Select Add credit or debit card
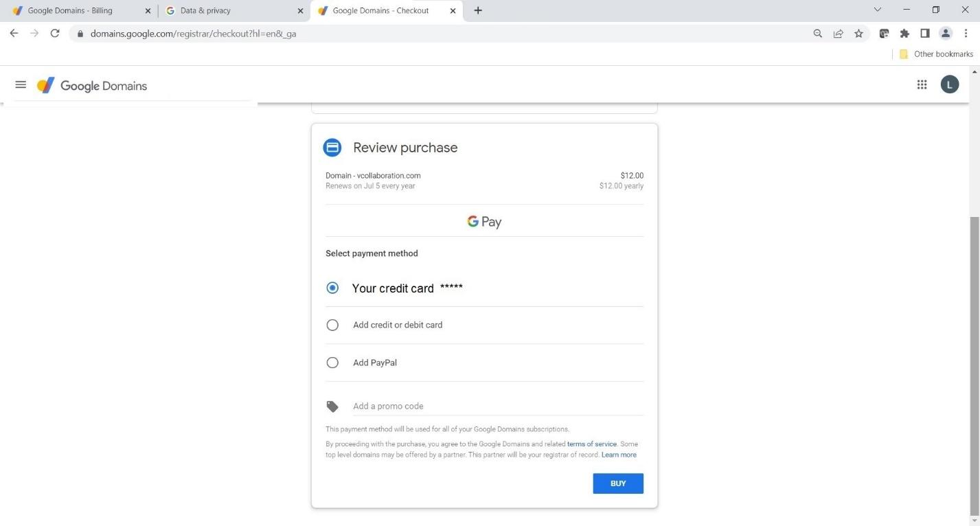 [x=332, y=325]
